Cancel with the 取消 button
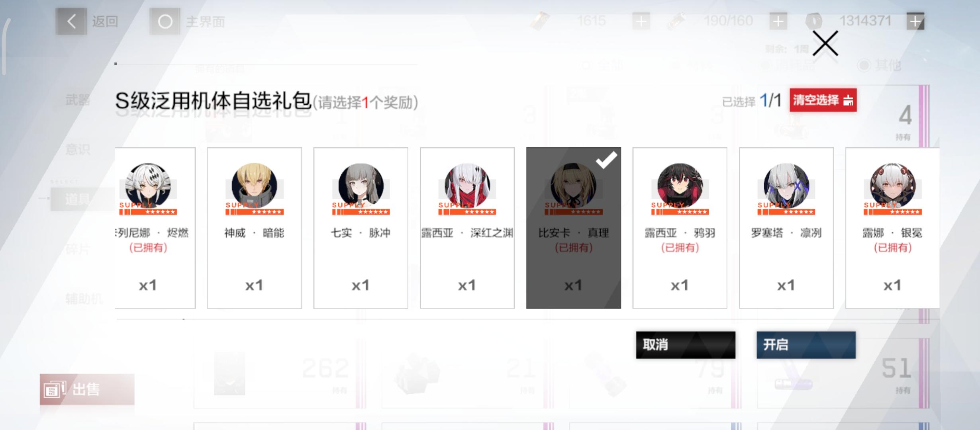980x430 pixels. point(686,345)
